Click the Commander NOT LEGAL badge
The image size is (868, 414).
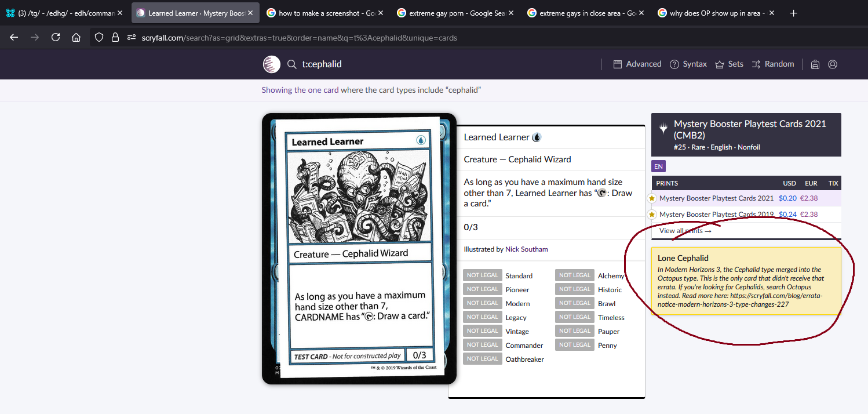[x=482, y=345]
